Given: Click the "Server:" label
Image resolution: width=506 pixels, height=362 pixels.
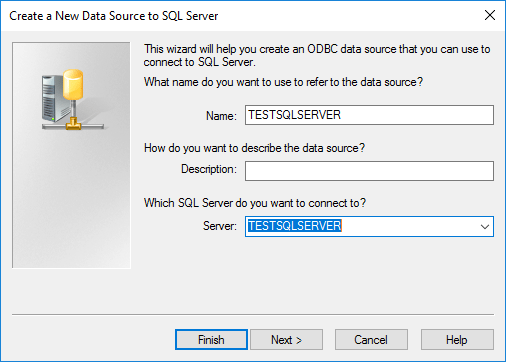Looking at the screenshot, I should tap(220, 226).
